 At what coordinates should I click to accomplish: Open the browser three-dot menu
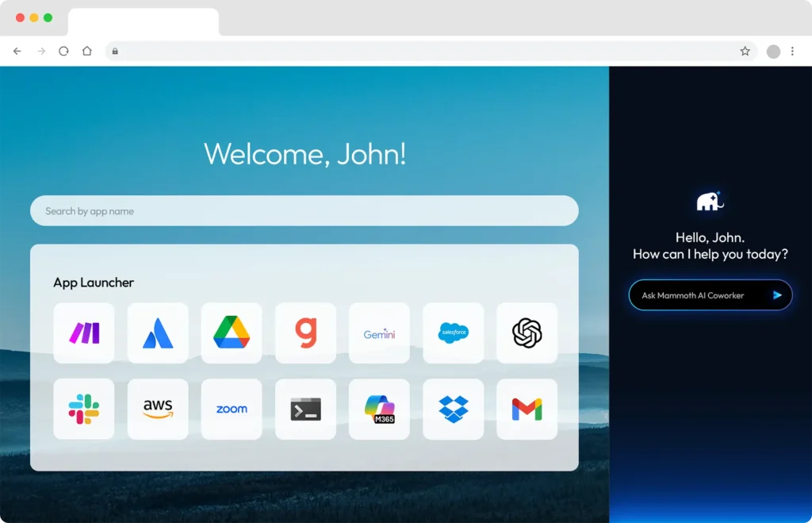point(792,52)
